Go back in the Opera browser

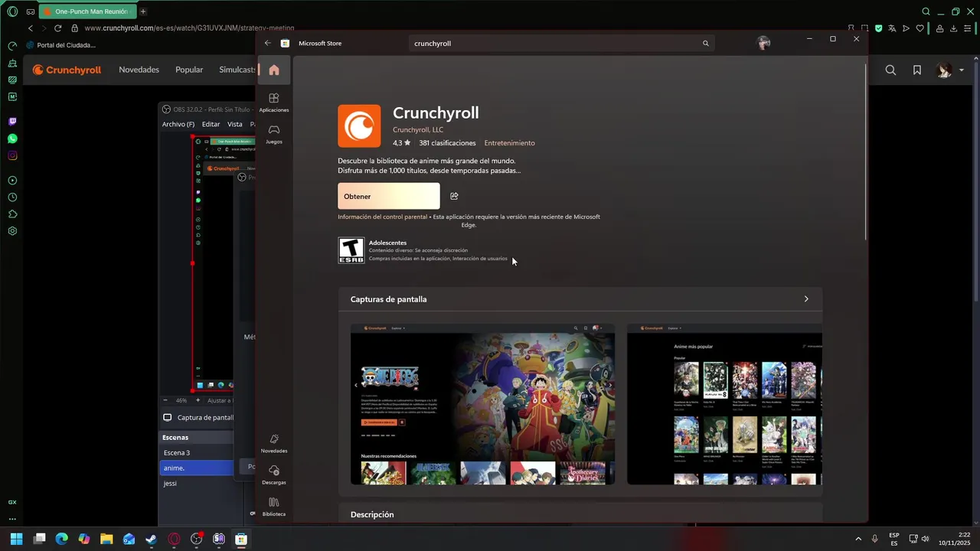pyautogui.click(x=31, y=28)
